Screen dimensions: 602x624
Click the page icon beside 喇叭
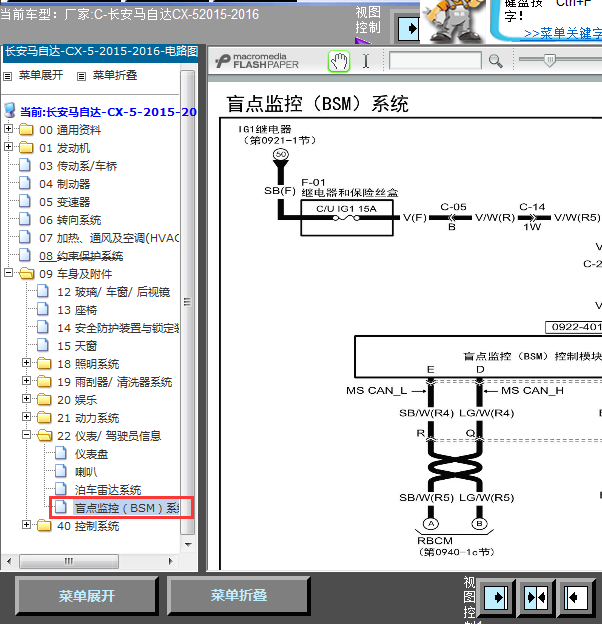61,471
